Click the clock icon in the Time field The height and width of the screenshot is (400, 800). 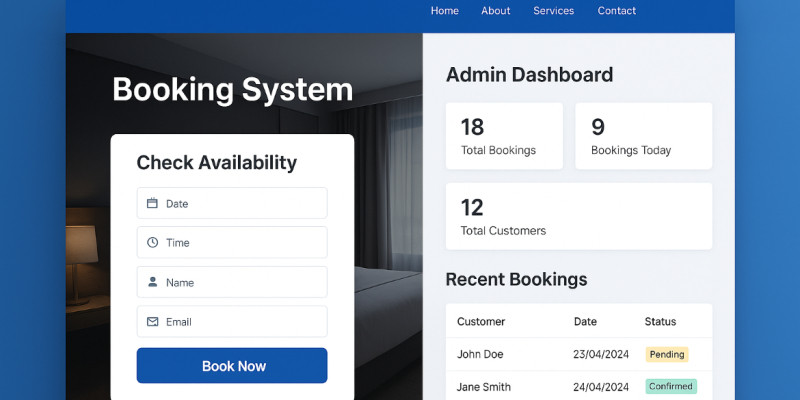tap(153, 243)
